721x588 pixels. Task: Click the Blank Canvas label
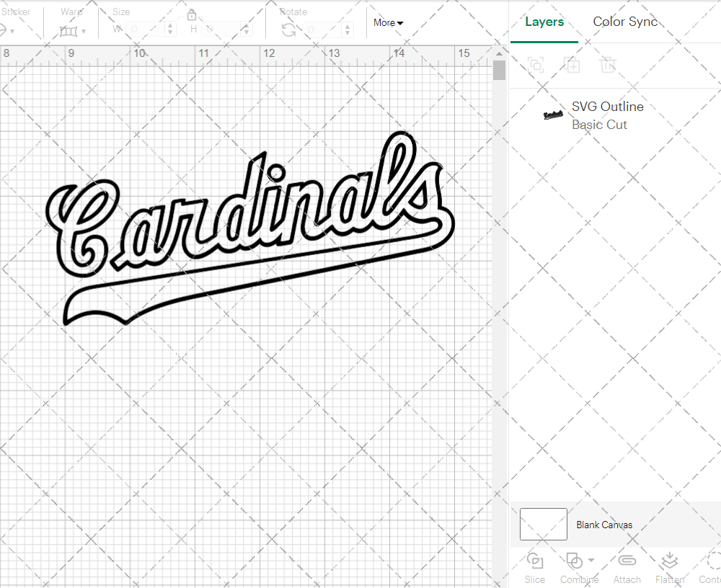click(x=604, y=525)
